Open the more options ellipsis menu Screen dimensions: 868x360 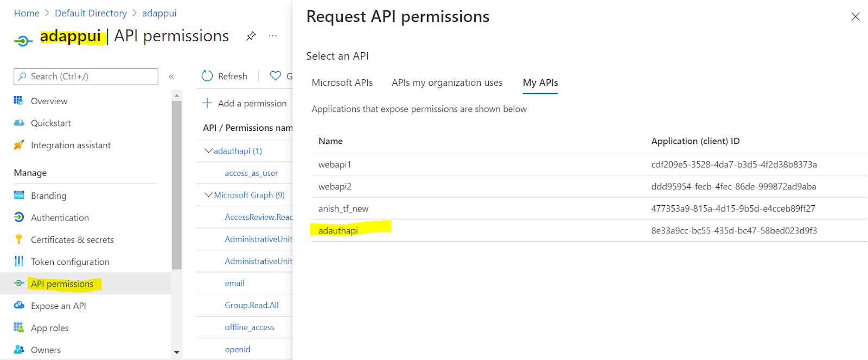[273, 36]
